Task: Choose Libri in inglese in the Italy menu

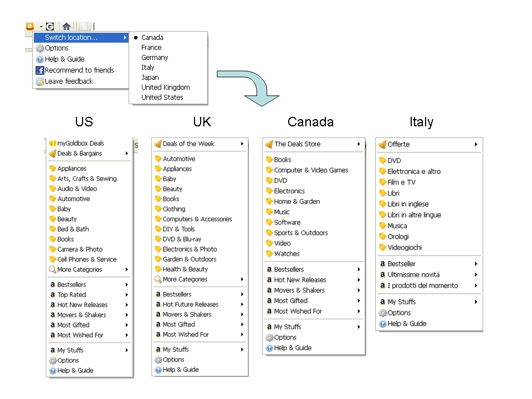Action: pyautogui.click(x=408, y=204)
